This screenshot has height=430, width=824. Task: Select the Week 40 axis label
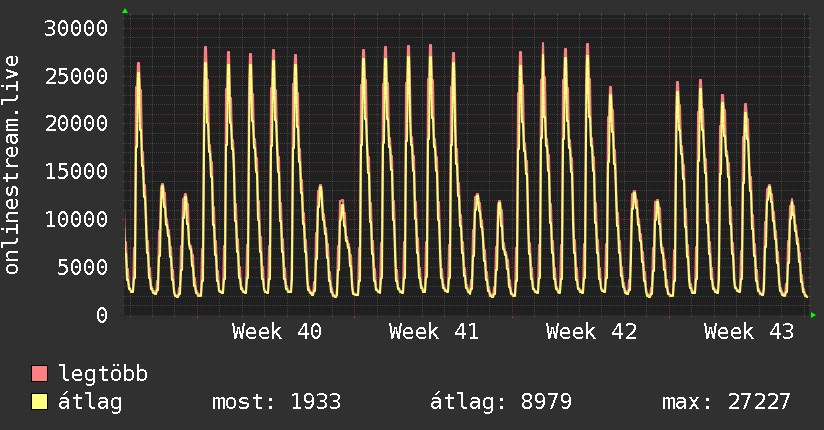(x=277, y=332)
